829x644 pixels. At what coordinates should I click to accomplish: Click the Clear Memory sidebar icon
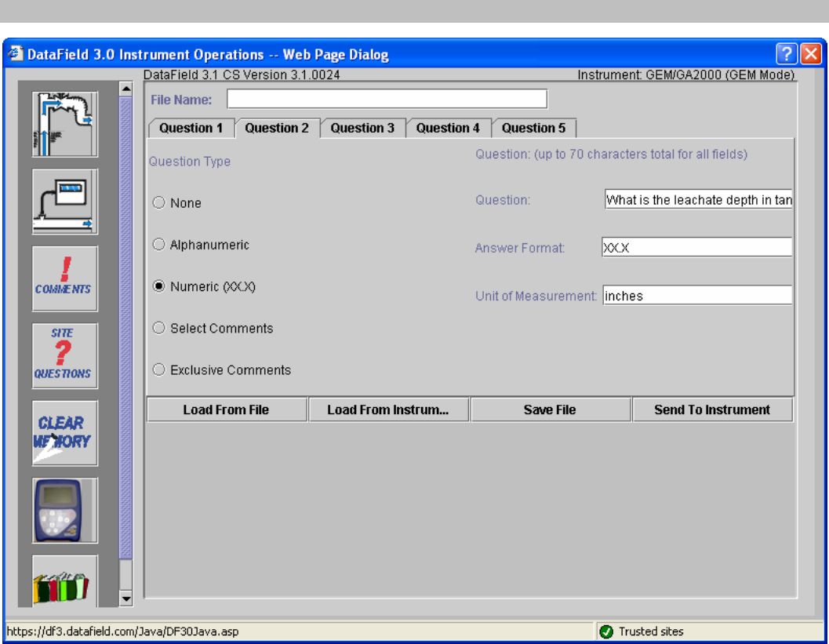65,433
